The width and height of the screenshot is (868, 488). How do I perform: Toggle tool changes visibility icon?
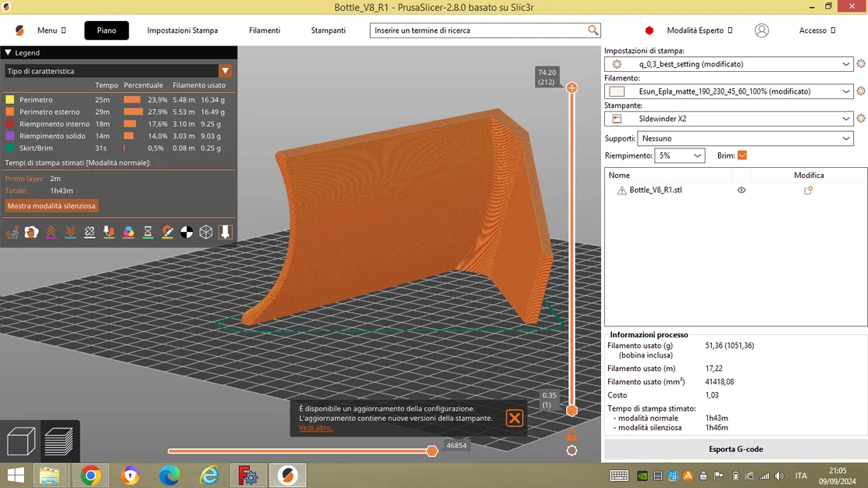pyautogui.click(x=109, y=232)
